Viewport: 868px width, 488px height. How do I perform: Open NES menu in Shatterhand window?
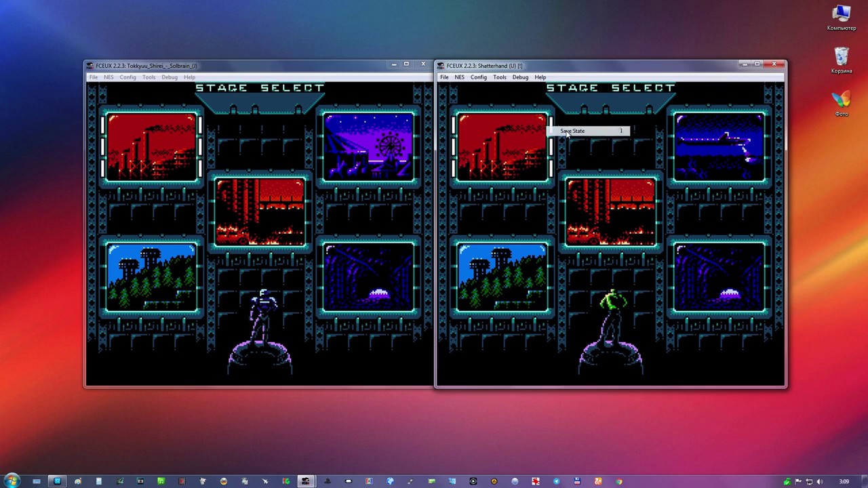[x=459, y=77]
